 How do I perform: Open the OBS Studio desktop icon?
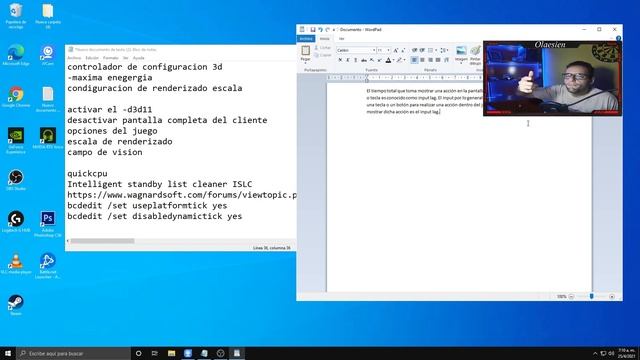coord(16,180)
